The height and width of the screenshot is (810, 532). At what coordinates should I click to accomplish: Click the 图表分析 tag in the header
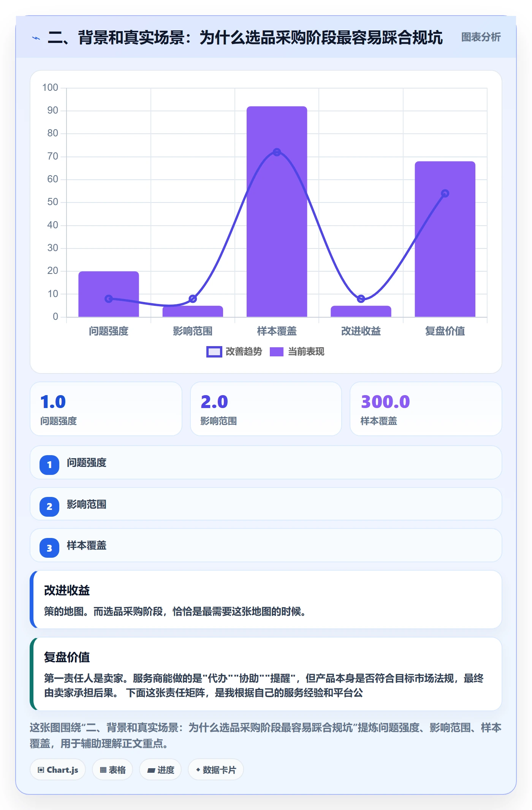[481, 37]
